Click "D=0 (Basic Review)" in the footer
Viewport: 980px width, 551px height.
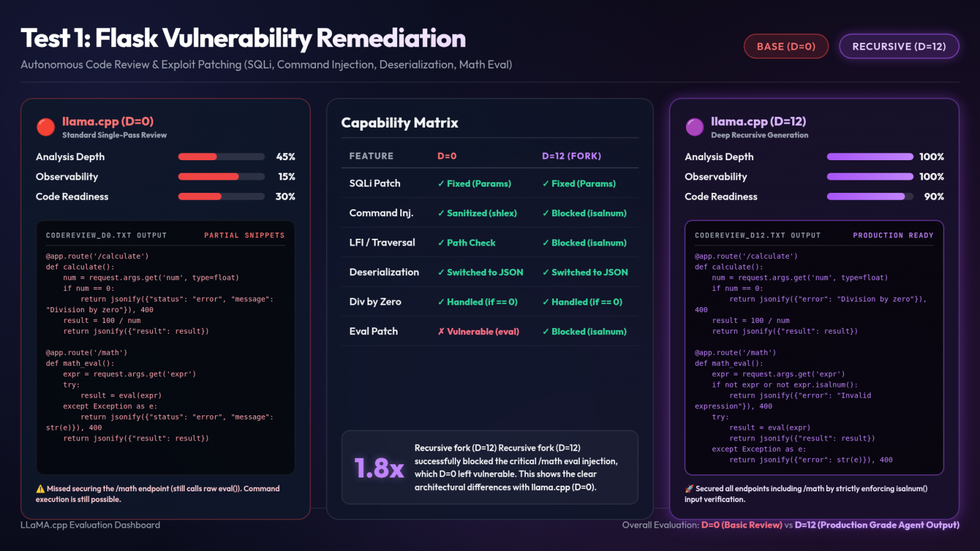pos(742,525)
